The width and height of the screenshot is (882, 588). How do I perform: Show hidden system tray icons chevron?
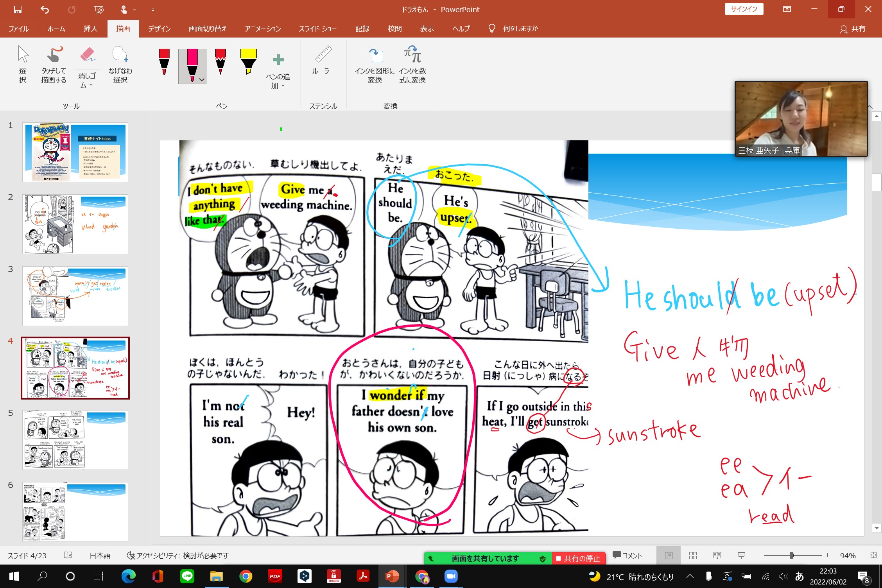click(x=690, y=576)
